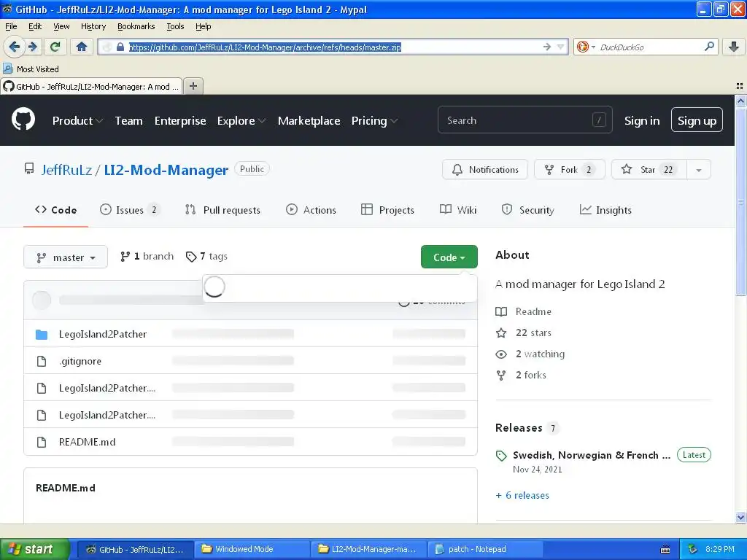Click the file icon beside README.md
Viewport: 747px width, 560px height.
coord(42,442)
